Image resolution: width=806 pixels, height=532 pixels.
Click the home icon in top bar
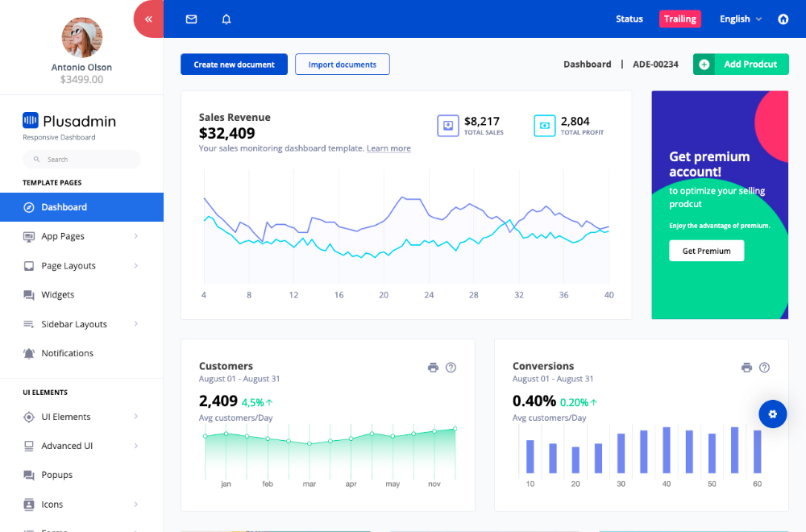tap(783, 19)
